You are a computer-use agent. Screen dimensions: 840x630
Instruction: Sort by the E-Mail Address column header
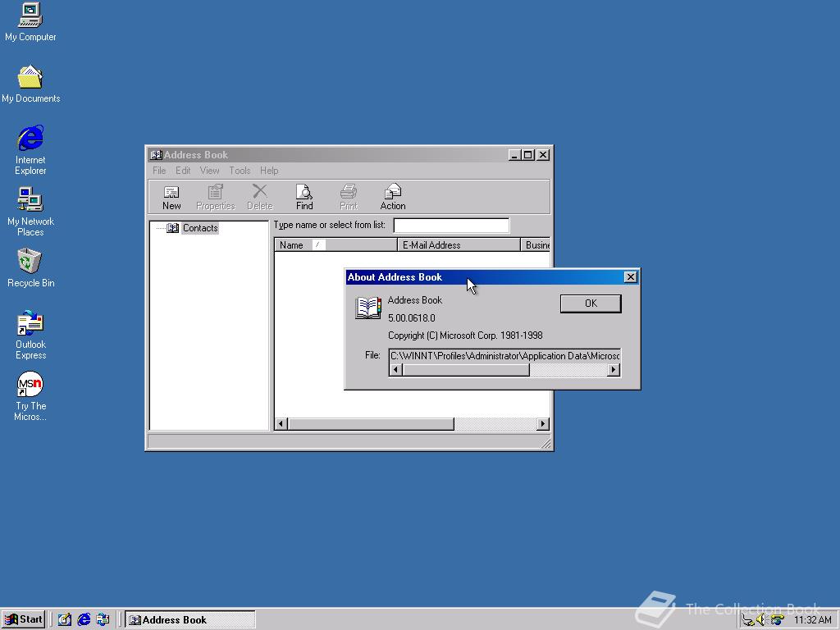(459, 244)
